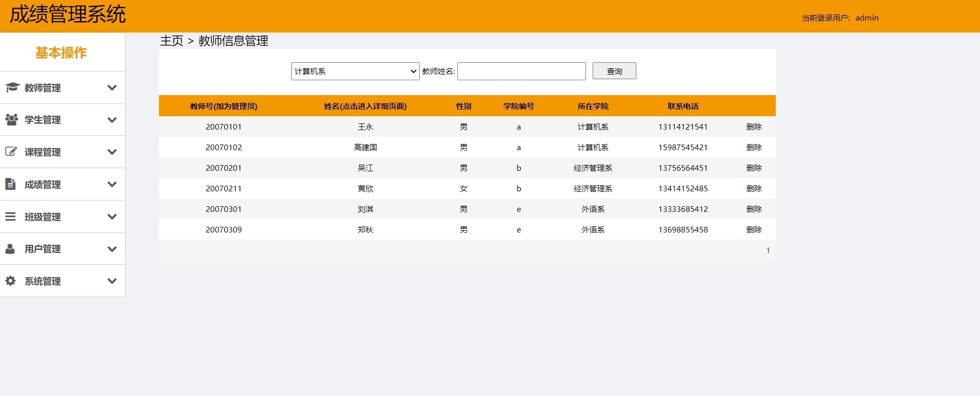Click the 学院编号 column header
The height and width of the screenshot is (396, 980).
pyautogui.click(x=519, y=106)
